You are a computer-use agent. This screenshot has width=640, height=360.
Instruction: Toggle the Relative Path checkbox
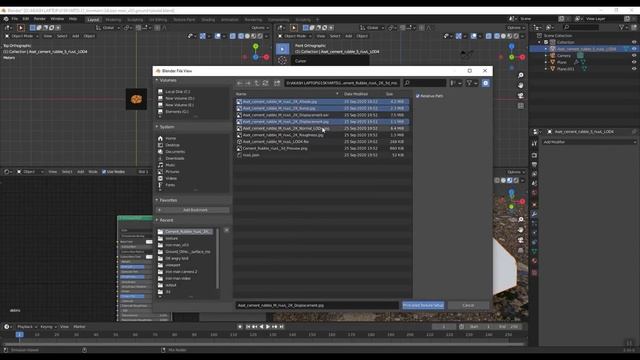tap(418, 96)
